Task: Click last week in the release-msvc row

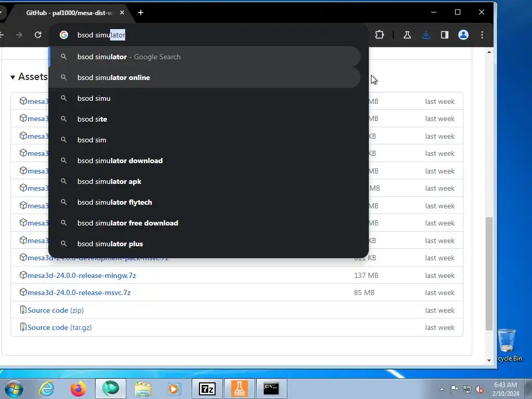Action: pyautogui.click(x=440, y=293)
